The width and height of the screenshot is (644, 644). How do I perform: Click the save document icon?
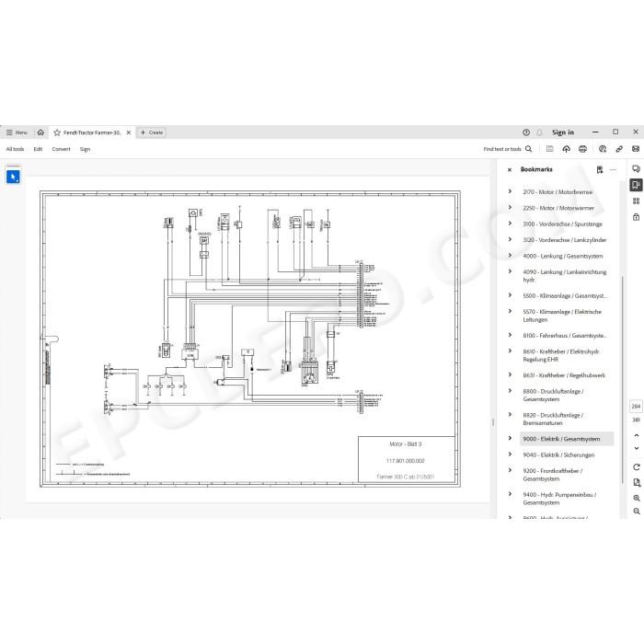(x=549, y=149)
